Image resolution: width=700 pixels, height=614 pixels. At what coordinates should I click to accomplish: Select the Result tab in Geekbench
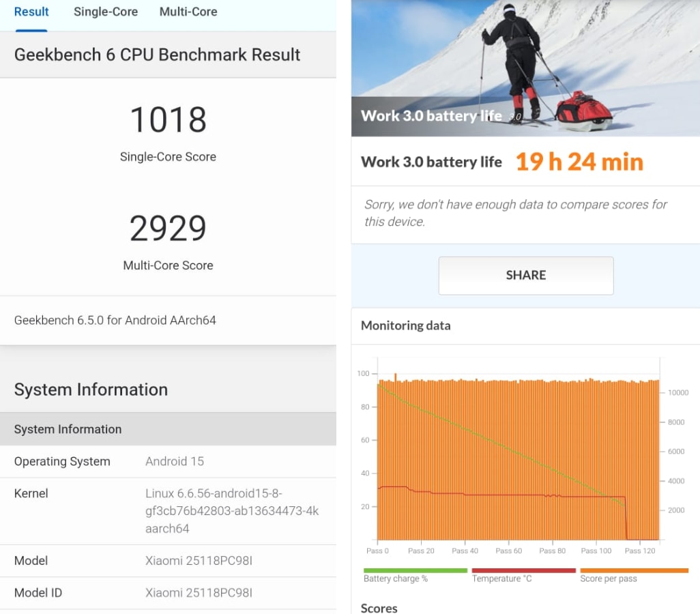31,12
